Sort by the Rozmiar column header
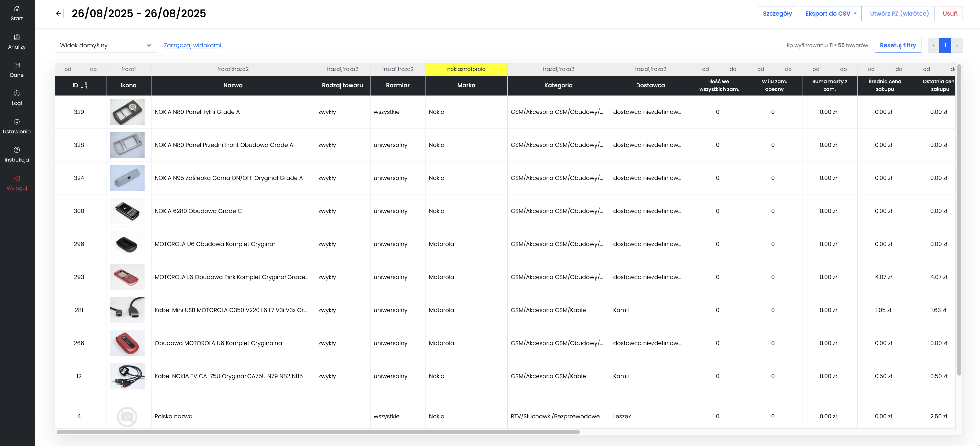 tap(398, 85)
